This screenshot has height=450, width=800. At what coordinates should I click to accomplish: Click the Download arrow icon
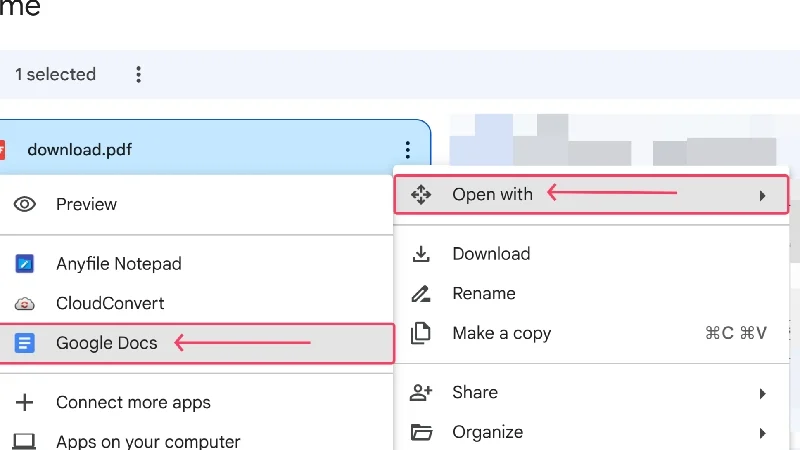[x=421, y=254]
